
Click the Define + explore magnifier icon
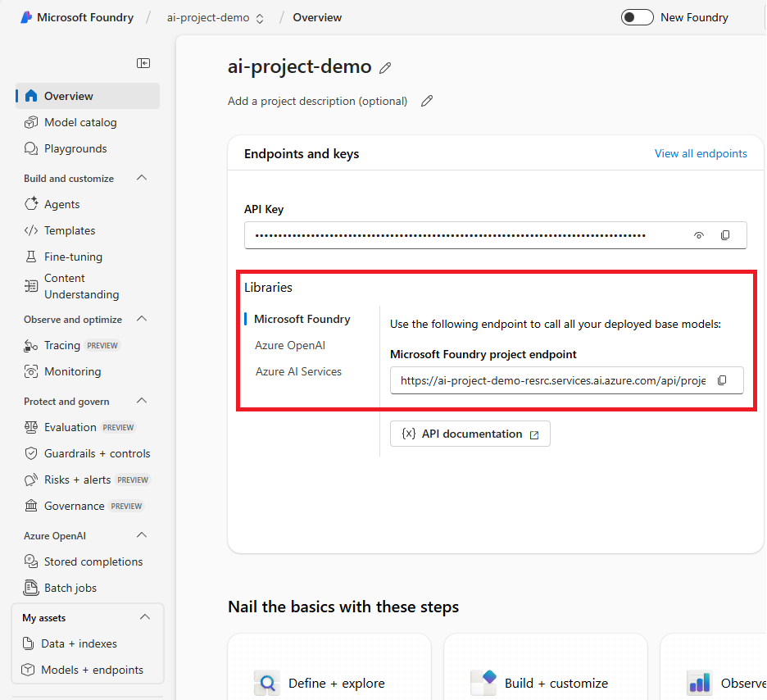267,683
